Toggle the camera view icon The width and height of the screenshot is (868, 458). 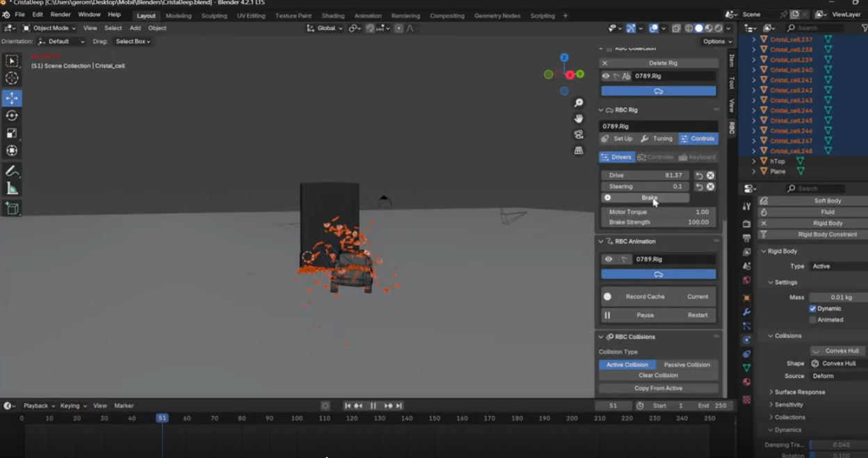click(x=579, y=134)
